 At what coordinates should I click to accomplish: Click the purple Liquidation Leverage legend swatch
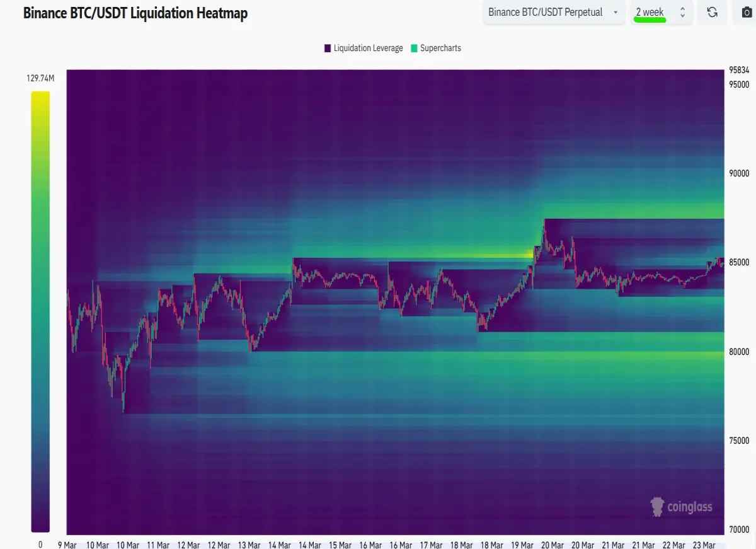tap(328, 48)
